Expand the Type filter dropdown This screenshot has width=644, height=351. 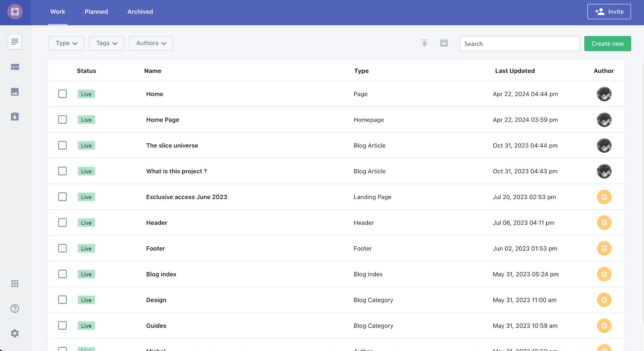tap(66, 43)
